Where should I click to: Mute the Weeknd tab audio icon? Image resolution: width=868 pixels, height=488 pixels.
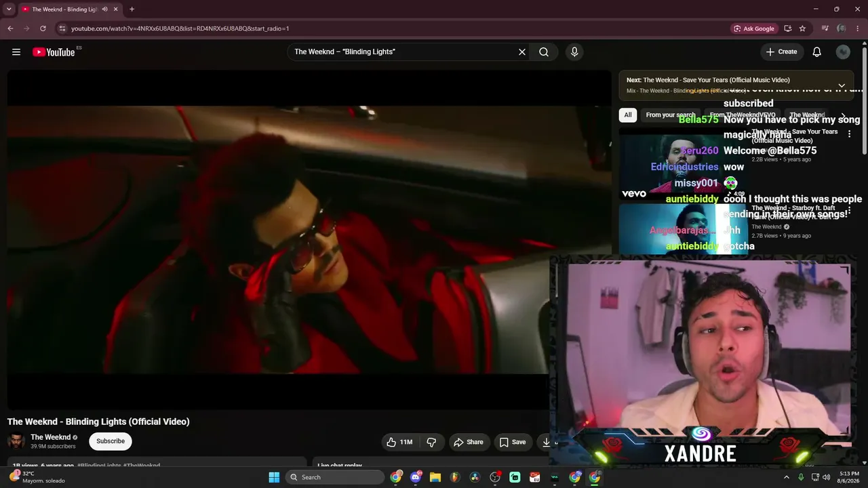coord(104,9)
